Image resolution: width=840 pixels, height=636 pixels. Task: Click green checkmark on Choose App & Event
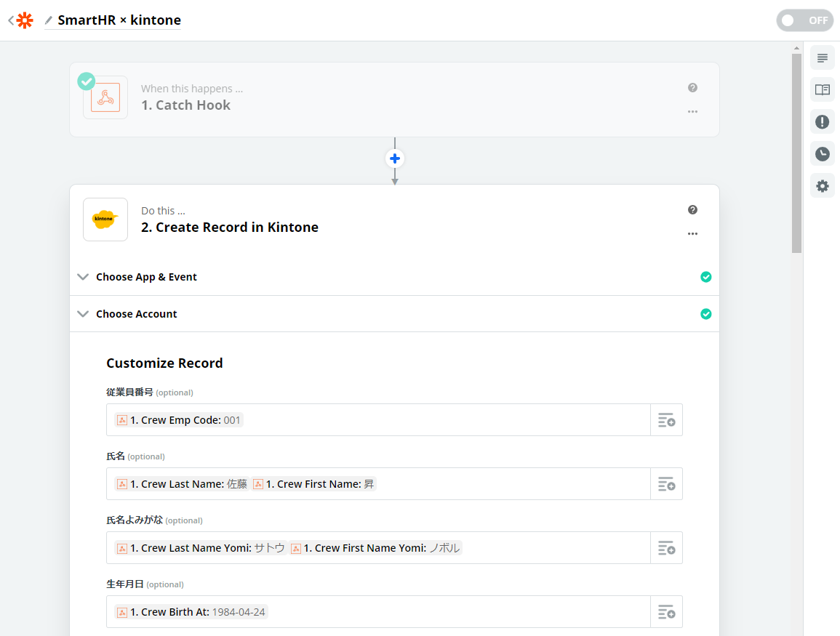pyautogui.click(x=706, y=277)
